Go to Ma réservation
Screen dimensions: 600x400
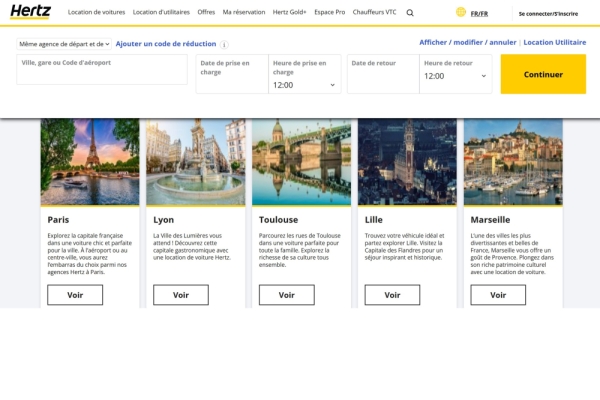tap(244, 12)
